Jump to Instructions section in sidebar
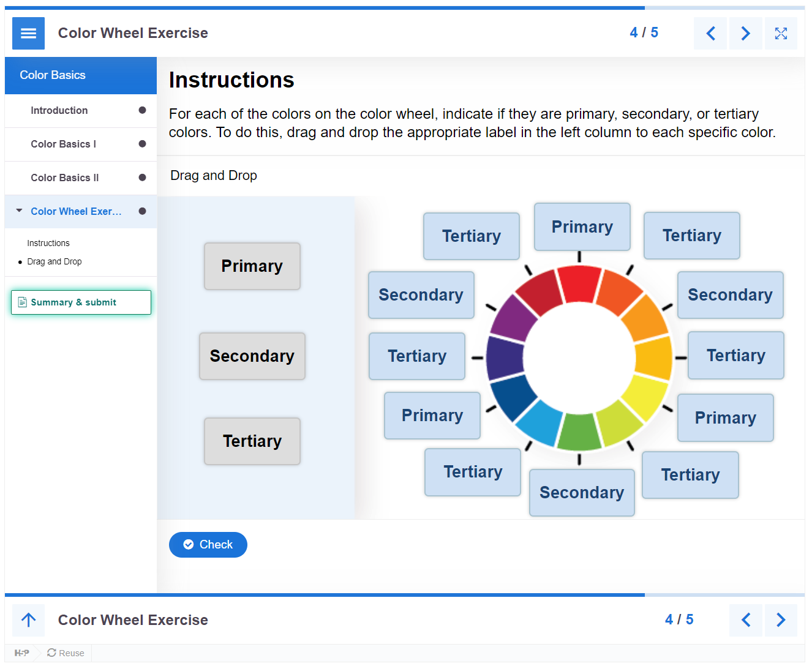Image resolution: width=812 pixels, height=666 pixels. click(x=48, y=244)
